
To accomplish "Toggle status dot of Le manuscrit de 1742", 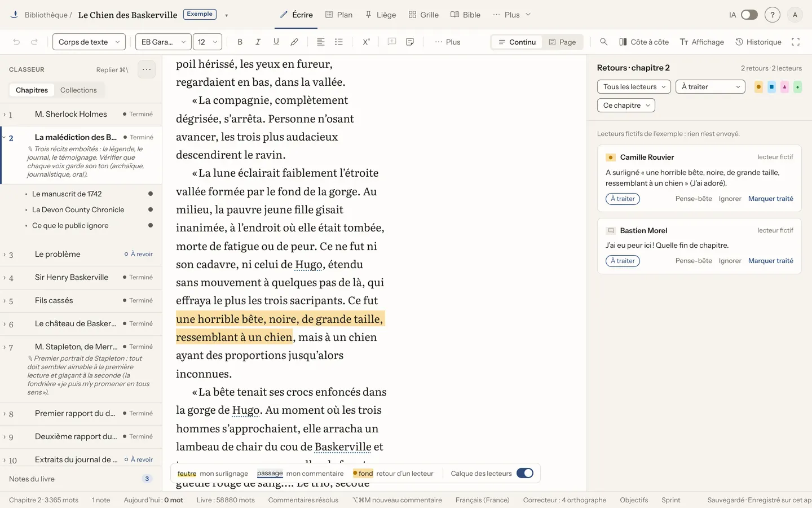I will point(151,194).
